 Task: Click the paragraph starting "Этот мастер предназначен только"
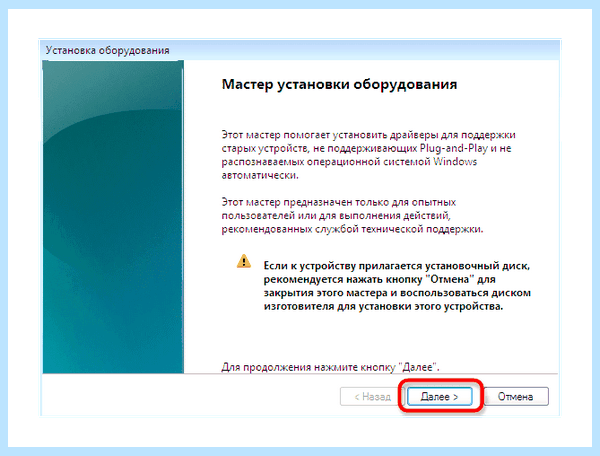point(352,215)
